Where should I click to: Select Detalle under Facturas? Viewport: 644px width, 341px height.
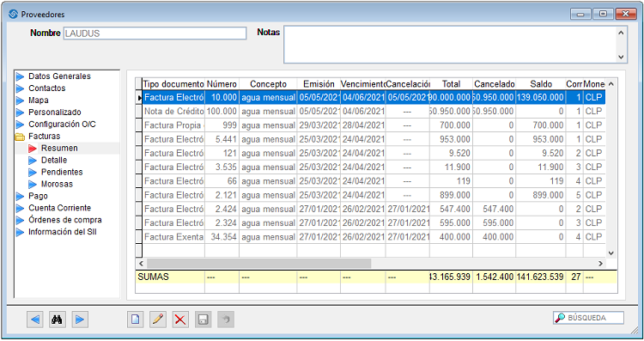point(54,160)
